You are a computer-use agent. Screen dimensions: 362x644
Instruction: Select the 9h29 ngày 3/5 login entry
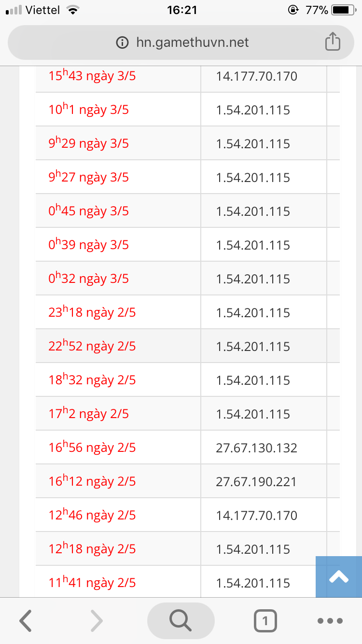click(89, 144)
